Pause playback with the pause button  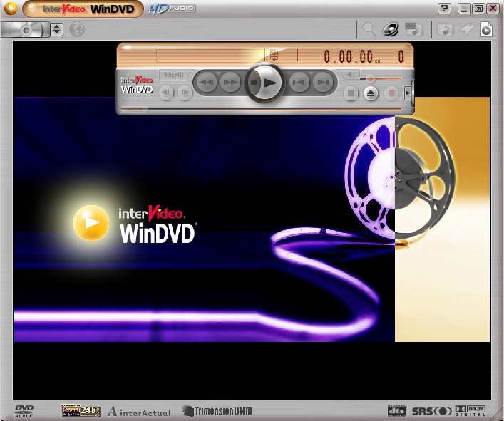coord(254,83)
